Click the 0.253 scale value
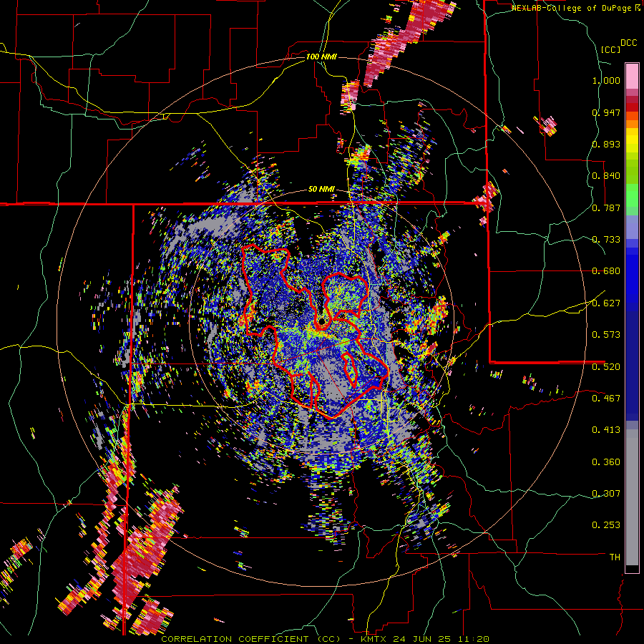The image size is (644, 644). pyautogui.click(x=606, y=525)
